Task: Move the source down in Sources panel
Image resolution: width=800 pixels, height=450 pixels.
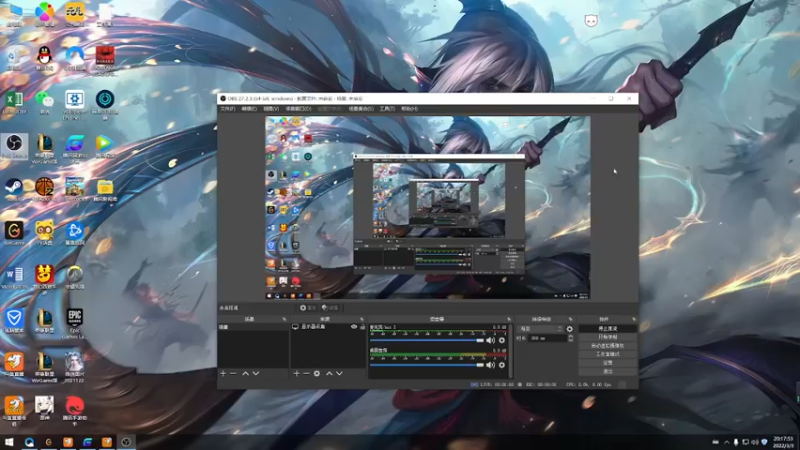Action: pyautogui.click(x=339, y=373)
